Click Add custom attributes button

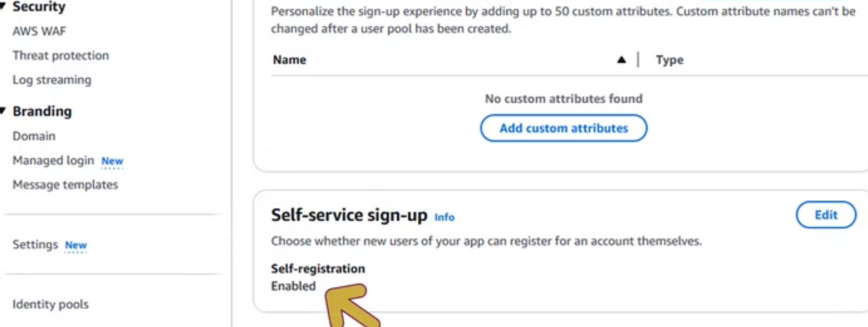click(x=564, y=128)
